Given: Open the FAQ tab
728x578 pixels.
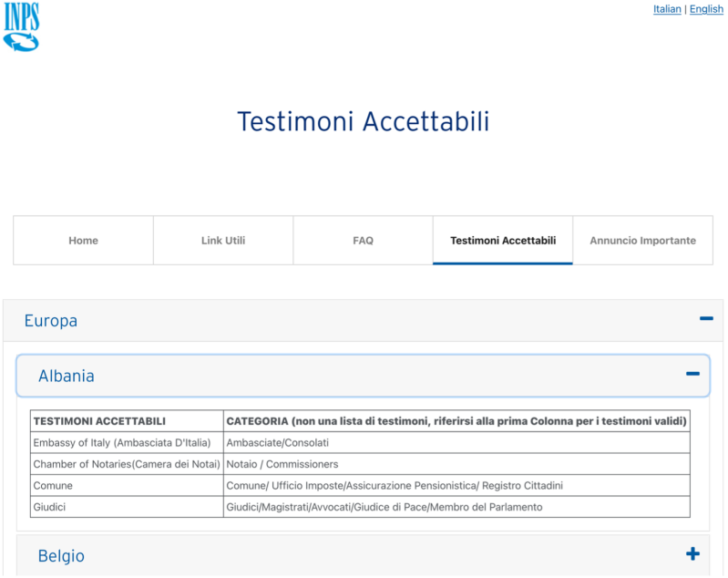Looking at the screenshot, I should coord(363,241).
